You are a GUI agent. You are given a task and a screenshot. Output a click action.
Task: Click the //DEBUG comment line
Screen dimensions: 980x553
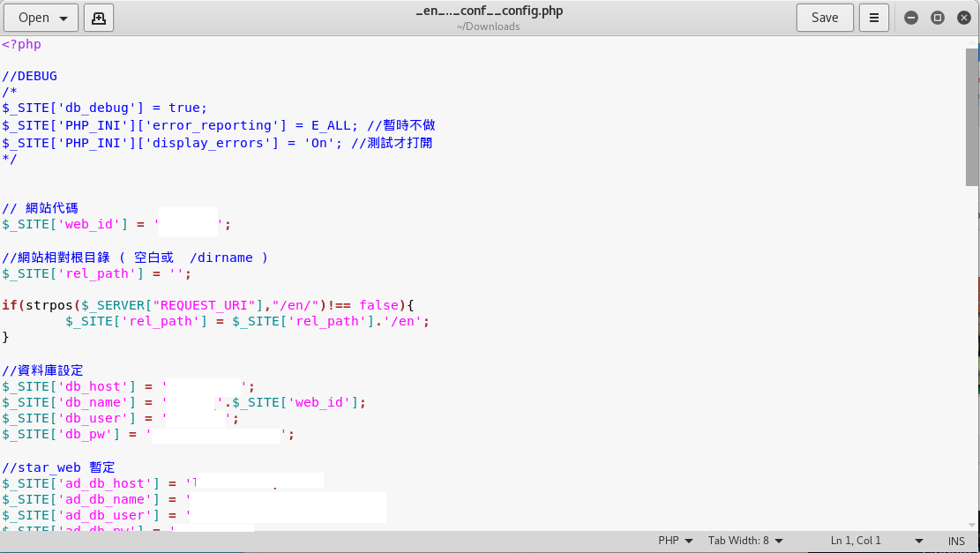29,76
